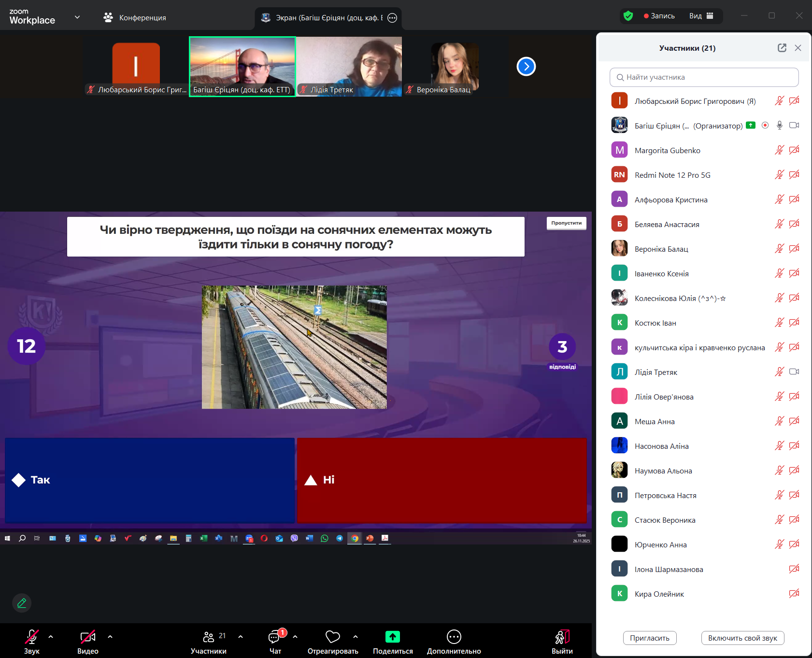Viewport: 812px width, 658px height.
Task: Toggle the Participants panel button
Action: tap(209, 637)
